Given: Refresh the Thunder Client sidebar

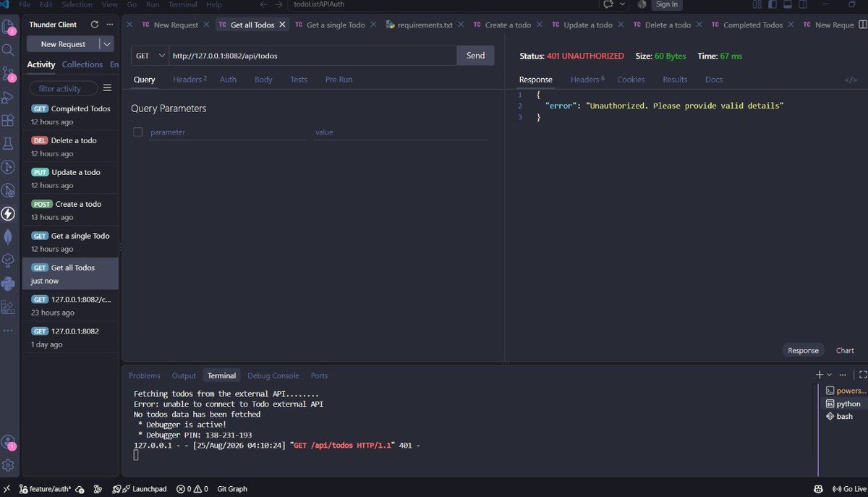Looking at the screenshot, I should pos(94,25).
